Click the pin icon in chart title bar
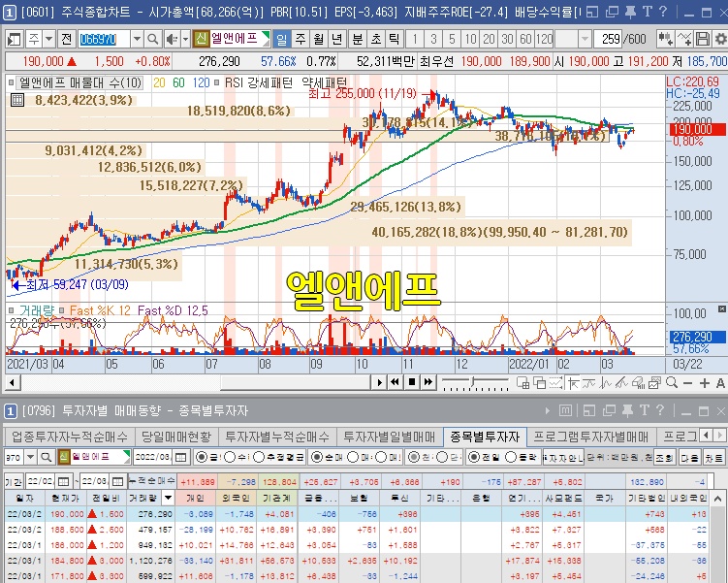Image resolution: width=728 pixels, height=583 pixels. click(630, 12)
